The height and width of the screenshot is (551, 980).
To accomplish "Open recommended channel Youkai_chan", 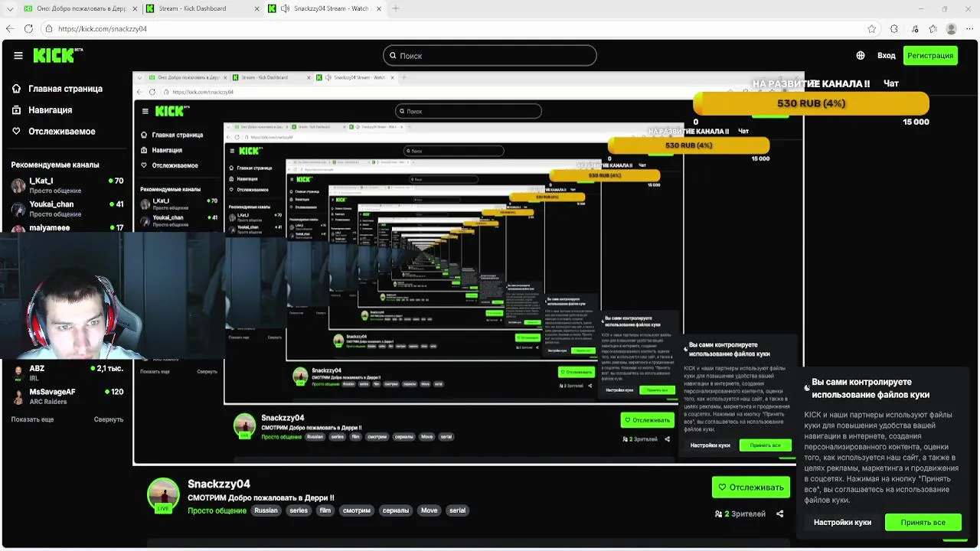I will click(x=67, y=209).
